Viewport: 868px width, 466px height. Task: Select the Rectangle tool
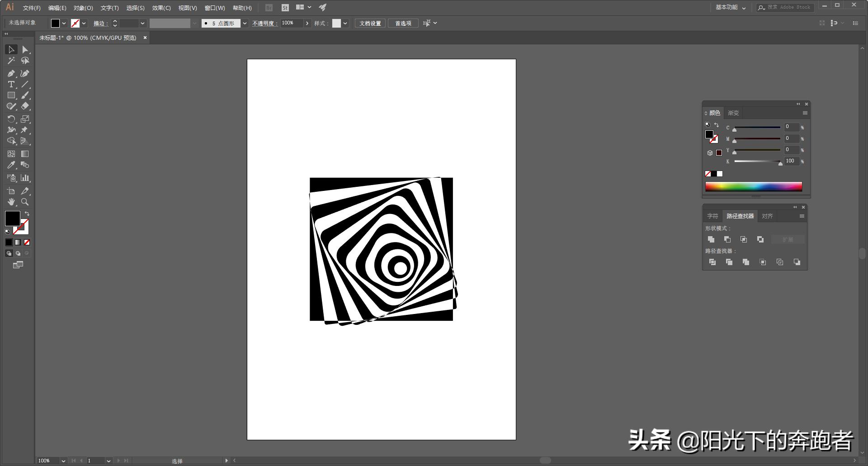pyautogui.click(x=11, y=95)
